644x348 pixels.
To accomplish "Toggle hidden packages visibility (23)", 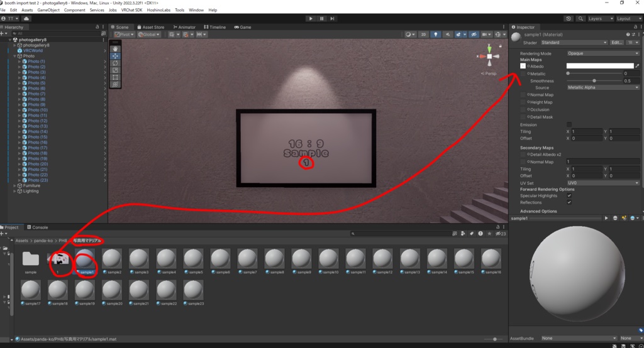I will (501, 234).
